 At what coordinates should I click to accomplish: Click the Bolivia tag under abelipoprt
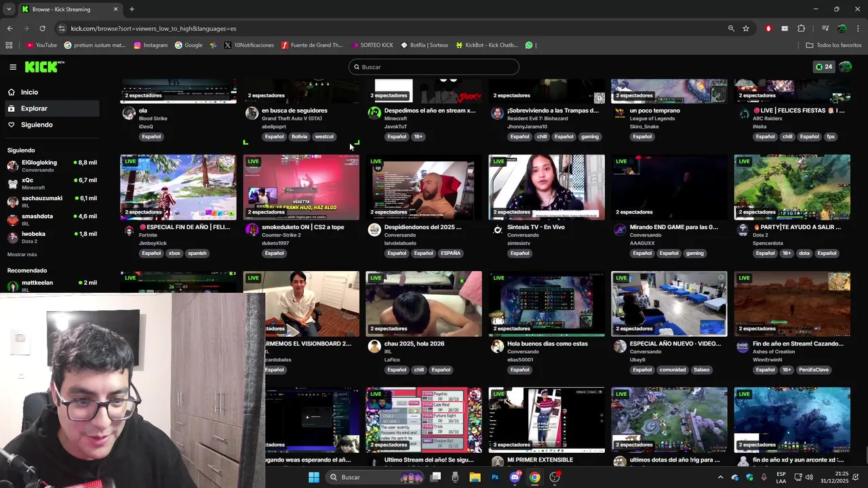299,136
